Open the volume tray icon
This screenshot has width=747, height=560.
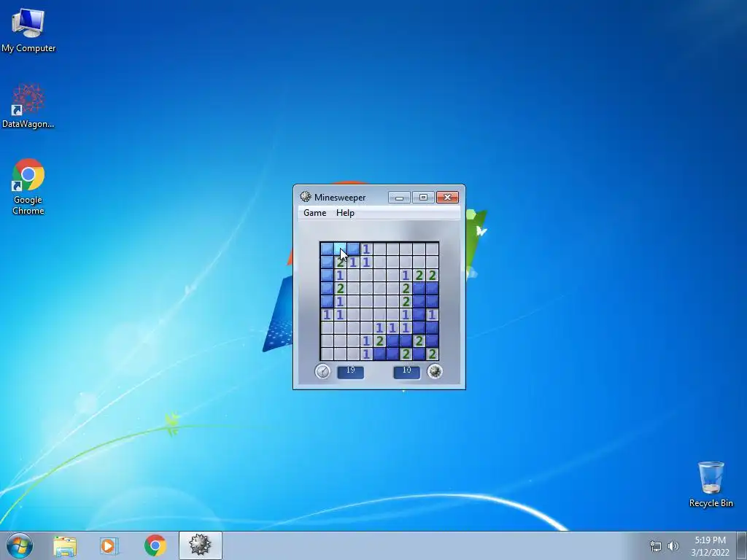[x=673, y=545]
